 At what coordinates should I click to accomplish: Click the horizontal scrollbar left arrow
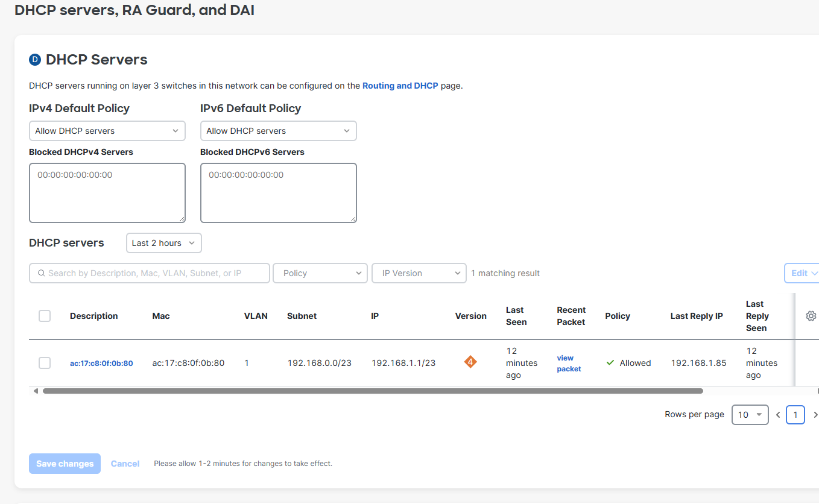(x=36, y=391)
